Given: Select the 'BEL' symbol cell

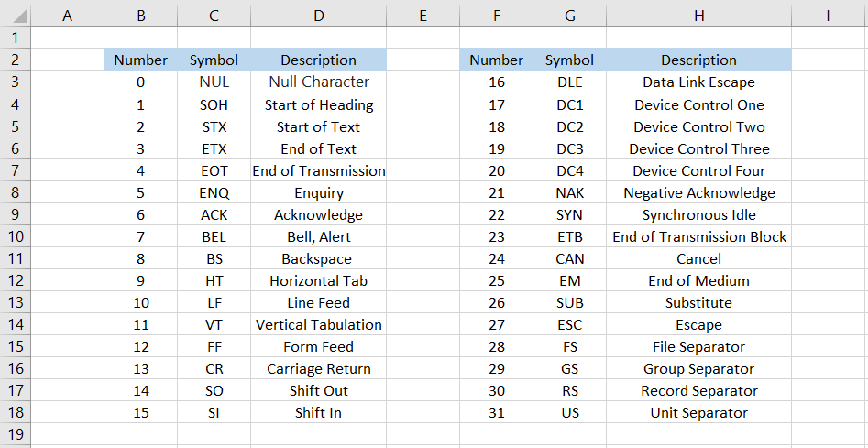Looking at the screenshot, I should tap(214, 236).
